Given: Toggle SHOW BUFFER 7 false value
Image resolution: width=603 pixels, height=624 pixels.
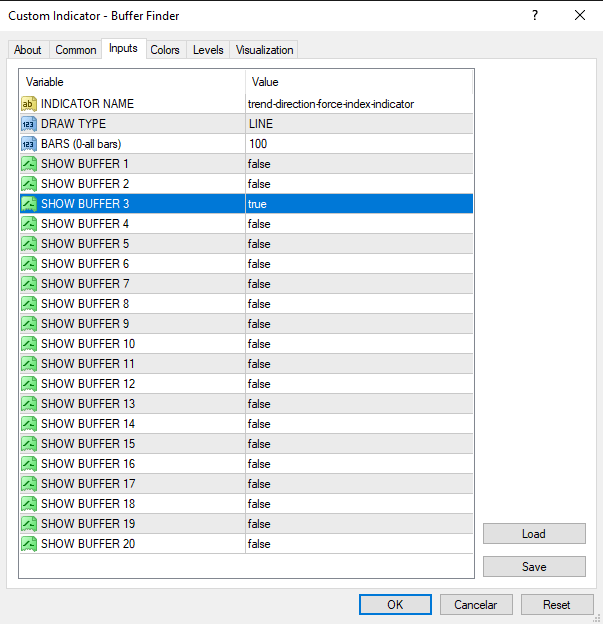Looking at the screenshot, I should pos(358,284).
